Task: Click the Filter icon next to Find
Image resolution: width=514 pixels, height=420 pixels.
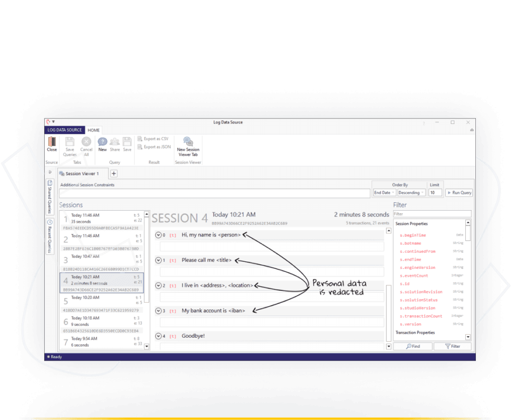Action: click(x=452, y=346)
